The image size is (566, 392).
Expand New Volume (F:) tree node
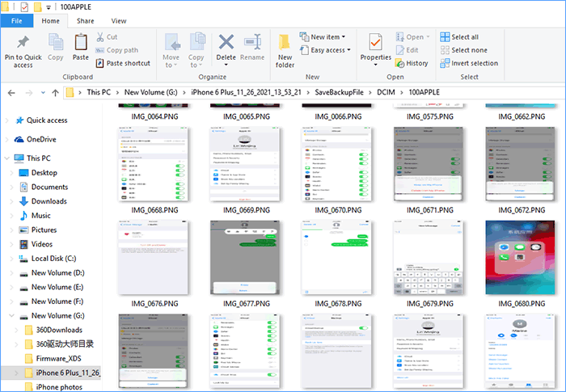coord(11,301)
